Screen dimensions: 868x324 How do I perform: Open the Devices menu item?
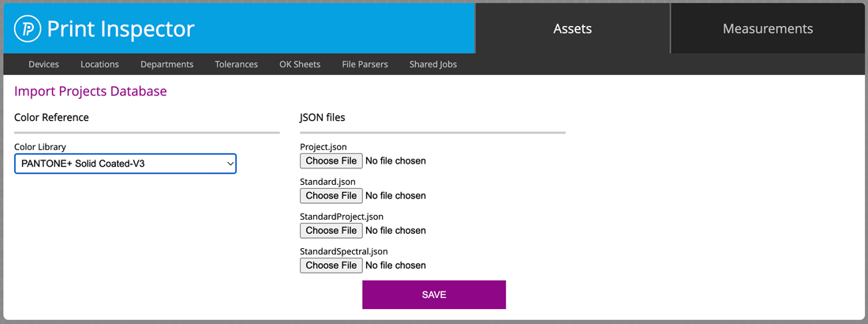43,64
